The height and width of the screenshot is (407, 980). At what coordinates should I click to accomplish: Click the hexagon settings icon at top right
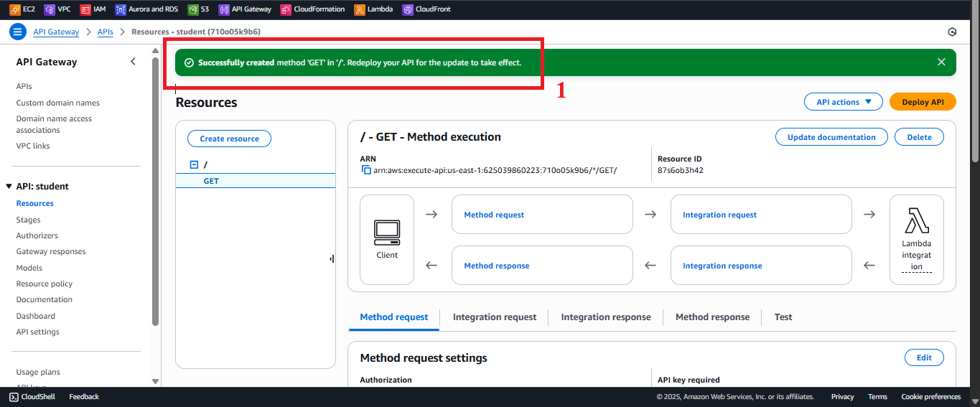point(953,32)
